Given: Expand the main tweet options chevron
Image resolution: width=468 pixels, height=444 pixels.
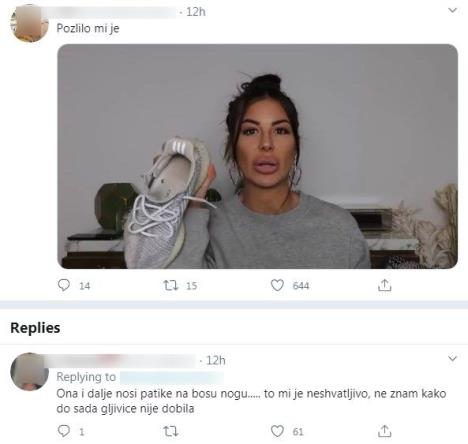Looking at the screenshot, I should 452,10.
